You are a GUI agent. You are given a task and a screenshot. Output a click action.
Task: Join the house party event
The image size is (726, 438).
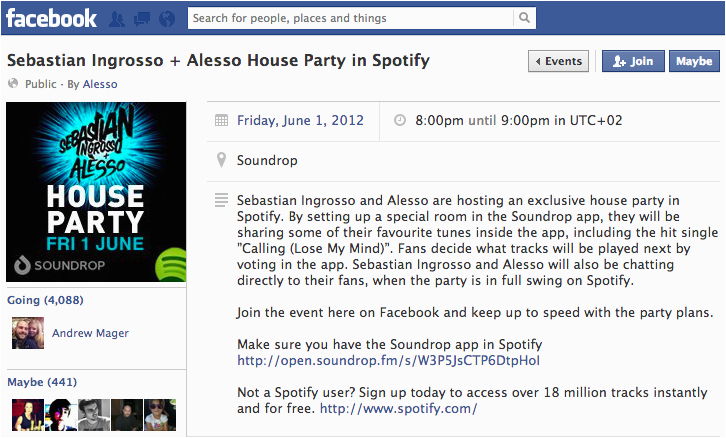pyautogui.click(x=633, y=61)
